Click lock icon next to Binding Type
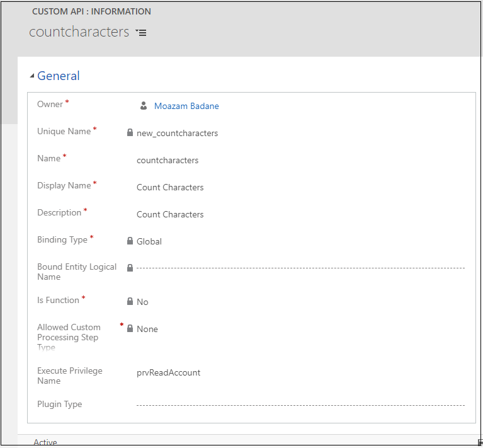The image size is (483, 448). (x=130, y=241)
